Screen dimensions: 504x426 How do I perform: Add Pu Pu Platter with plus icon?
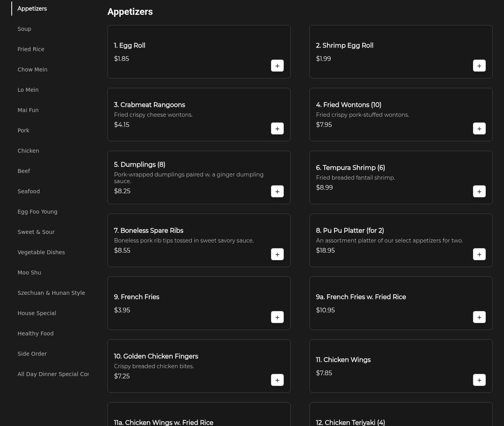(x=479, y=254)
